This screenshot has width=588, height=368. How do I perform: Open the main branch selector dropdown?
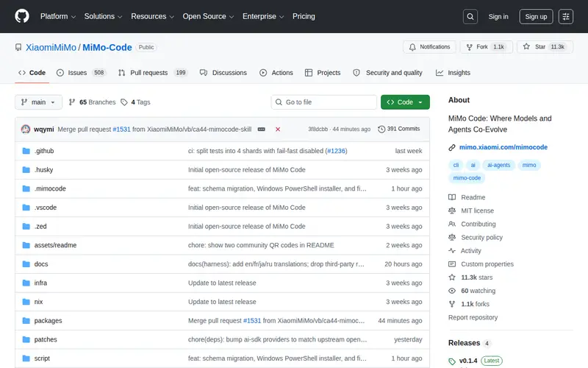click(x=38, y=102)
